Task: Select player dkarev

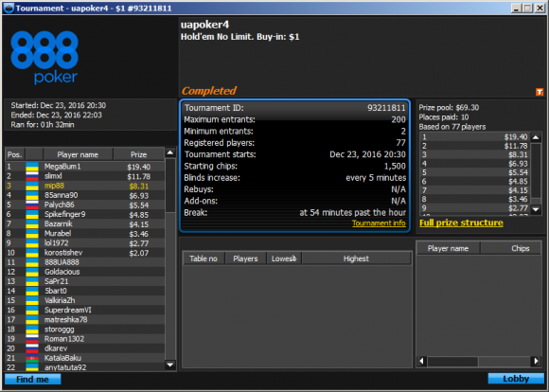Action: pyautogui.click(x=85, y=348)
